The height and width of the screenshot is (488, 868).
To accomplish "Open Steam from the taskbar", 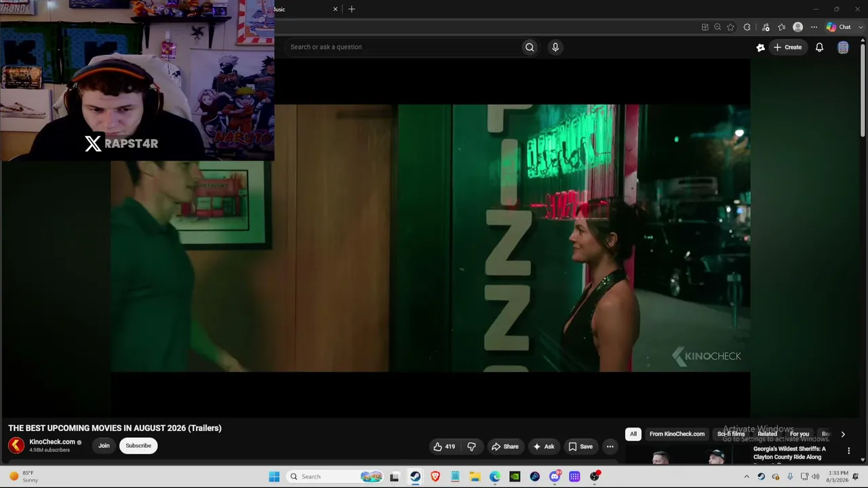I will [x=415, y=476].
